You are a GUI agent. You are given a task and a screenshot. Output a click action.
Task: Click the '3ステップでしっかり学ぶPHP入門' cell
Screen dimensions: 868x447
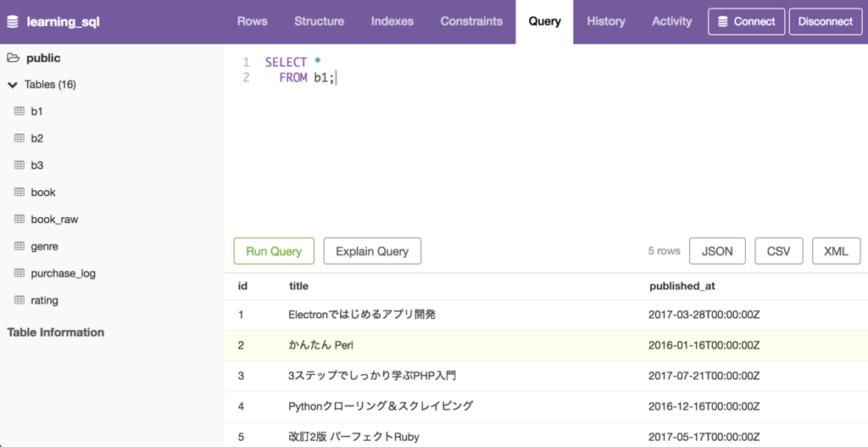coord(372,376)
